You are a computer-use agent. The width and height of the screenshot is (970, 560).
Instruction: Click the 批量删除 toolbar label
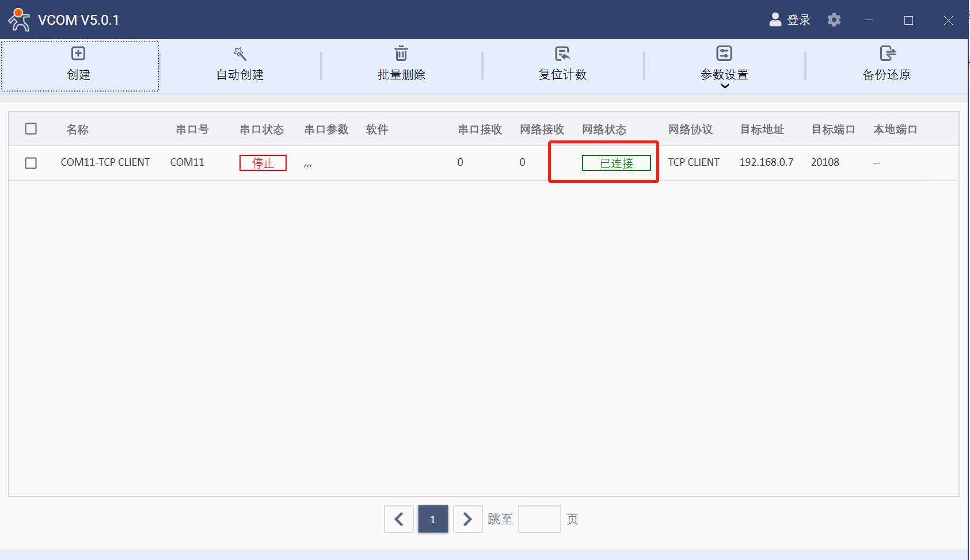pyautogui.click(x=401, y=75)
